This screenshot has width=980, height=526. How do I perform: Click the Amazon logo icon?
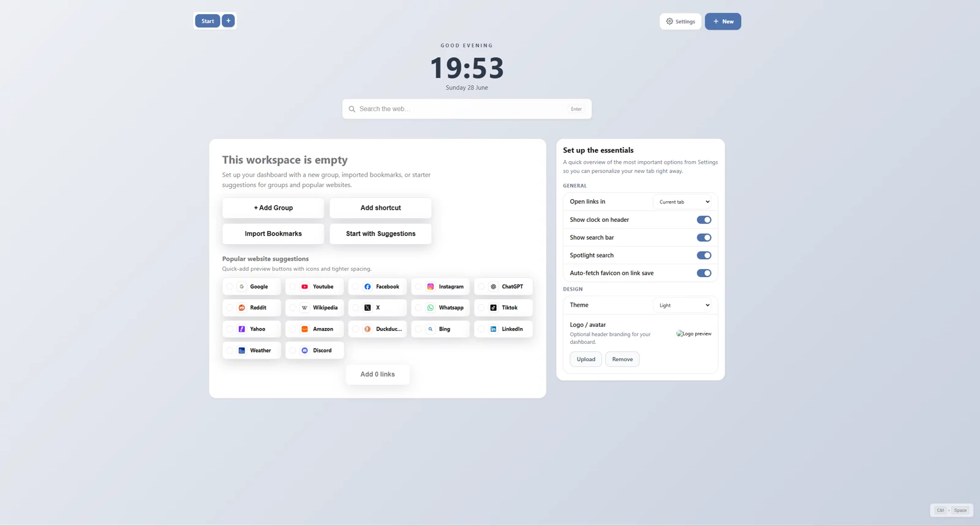coord(304,329)
